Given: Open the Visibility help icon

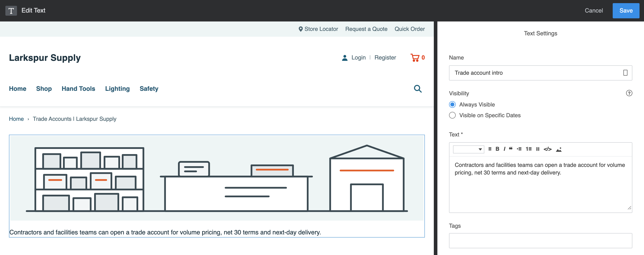Looking at the screenshot, I should coord(629,93).
